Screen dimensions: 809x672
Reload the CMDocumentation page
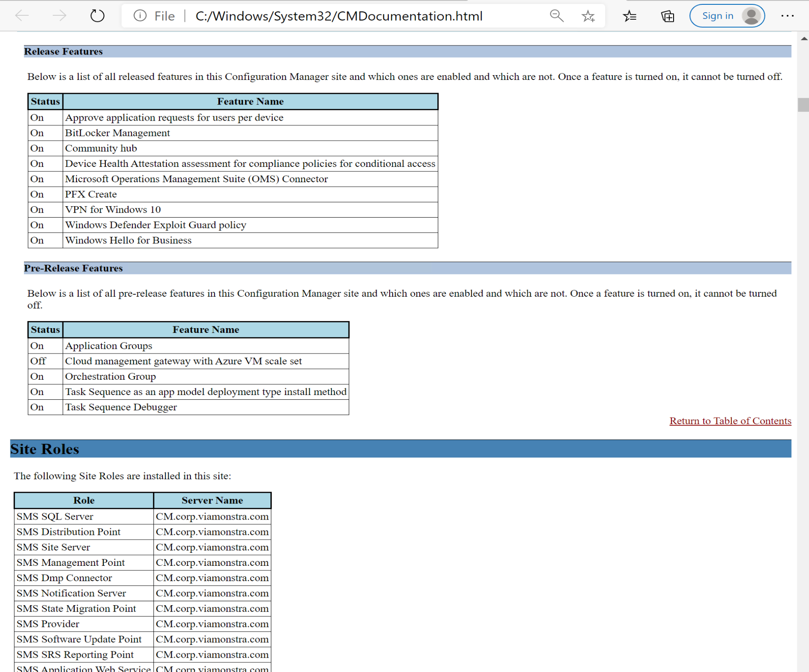tap(97, 16)
